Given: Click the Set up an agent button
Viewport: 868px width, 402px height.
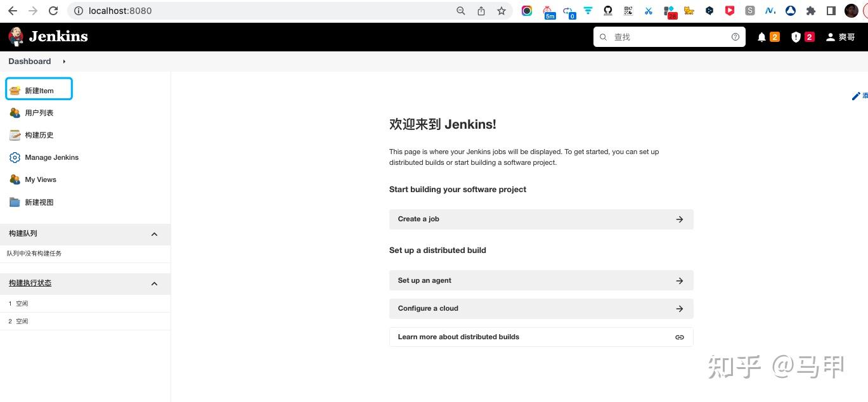Looking at the screenshot, I should point(541,280).
